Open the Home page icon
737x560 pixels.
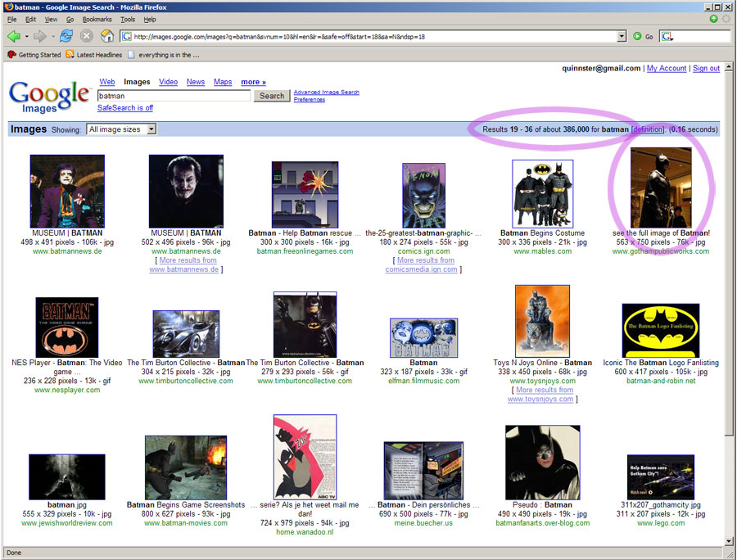click(107, 36)
